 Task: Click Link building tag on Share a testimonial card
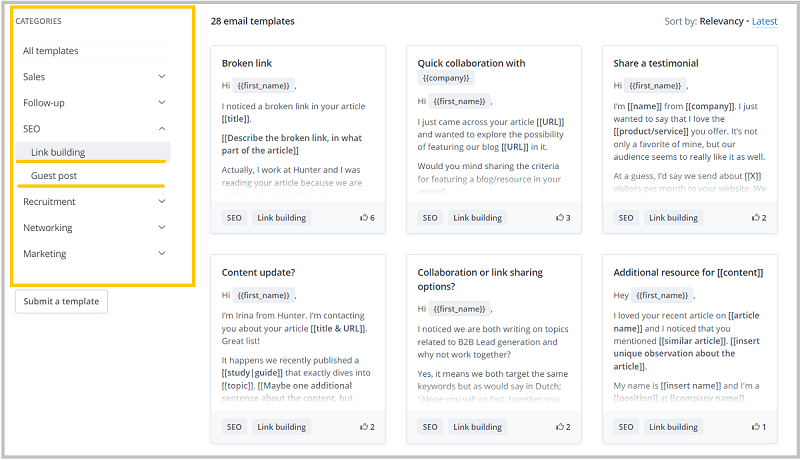click(673, 218)
